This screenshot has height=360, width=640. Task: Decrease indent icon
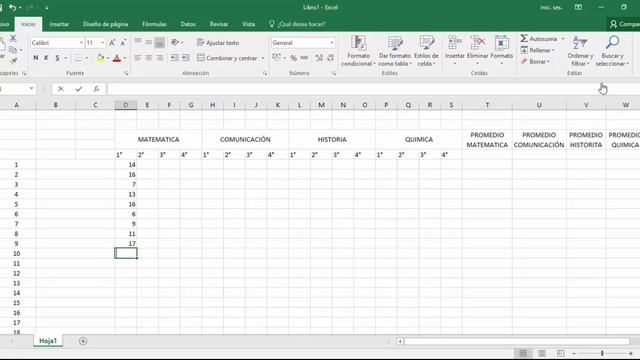tap(174, 58)
